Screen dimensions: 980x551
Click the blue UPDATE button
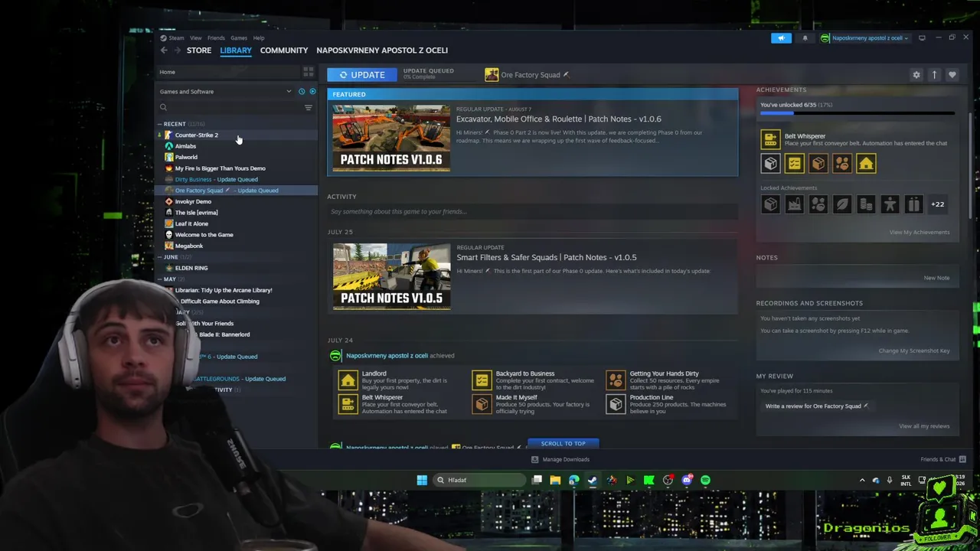(362, 75)
